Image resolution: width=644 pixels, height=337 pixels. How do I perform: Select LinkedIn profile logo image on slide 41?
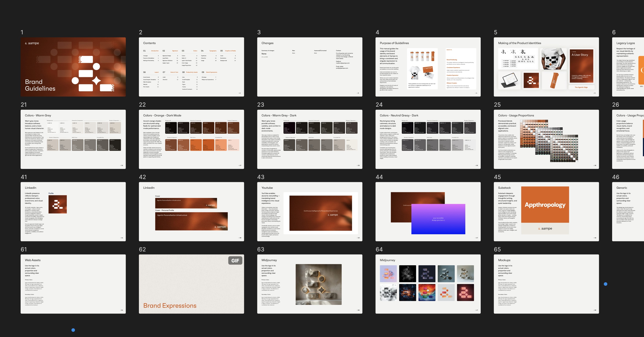click(58, 204)
